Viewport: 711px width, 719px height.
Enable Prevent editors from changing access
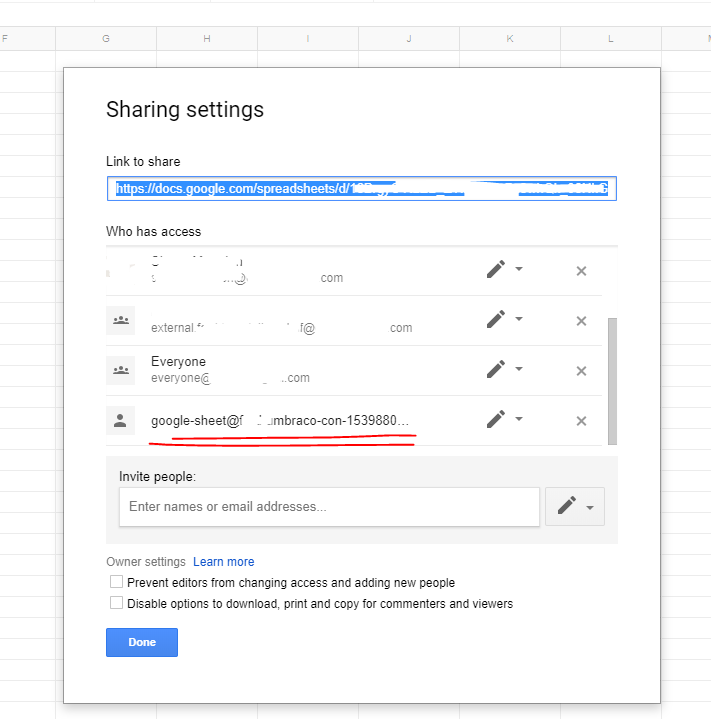coord(116,582)
